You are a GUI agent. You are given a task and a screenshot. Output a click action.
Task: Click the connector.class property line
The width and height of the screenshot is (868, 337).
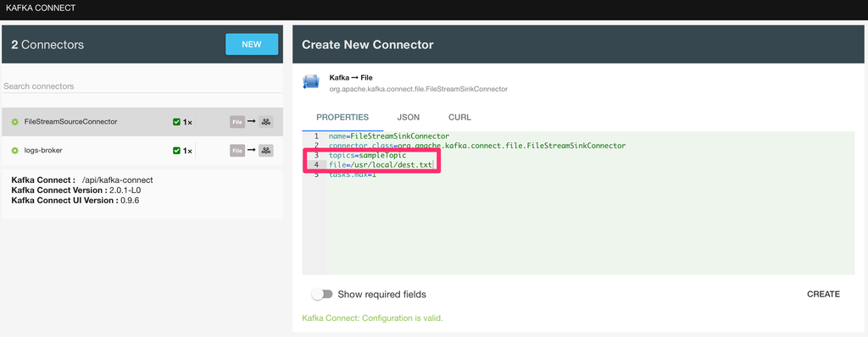pos(476,146)
